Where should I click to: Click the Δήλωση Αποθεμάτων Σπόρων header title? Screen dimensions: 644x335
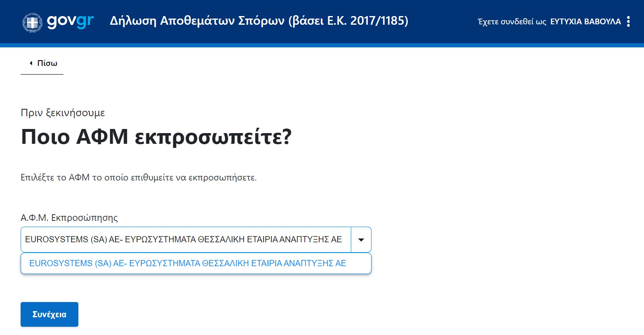(259, 21)
